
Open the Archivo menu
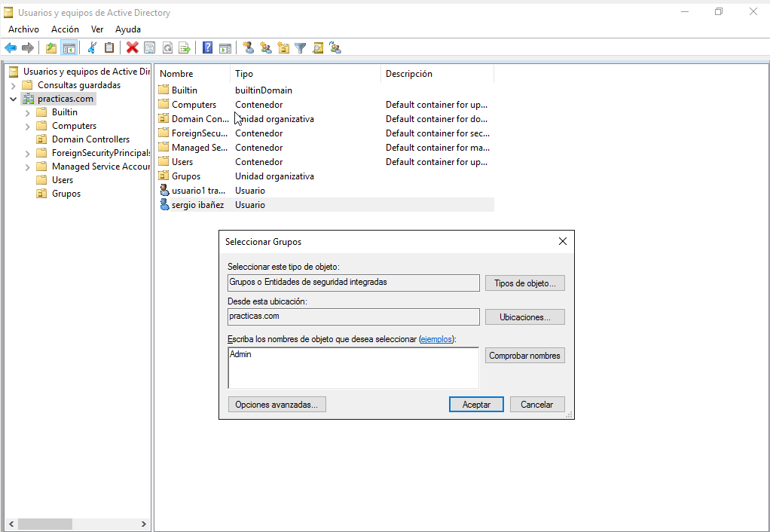23,29
